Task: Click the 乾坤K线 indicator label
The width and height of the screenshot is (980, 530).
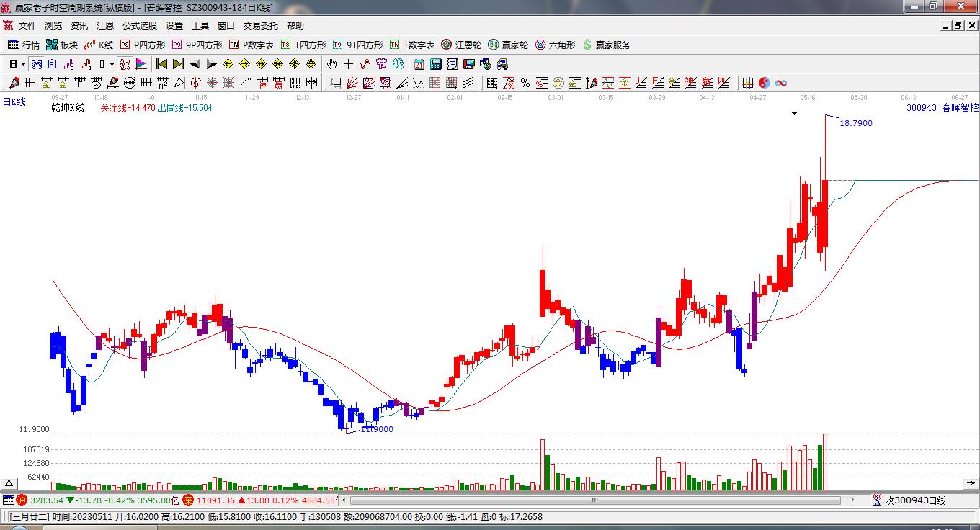Action: pyautogui.click(x=68, y=108)
